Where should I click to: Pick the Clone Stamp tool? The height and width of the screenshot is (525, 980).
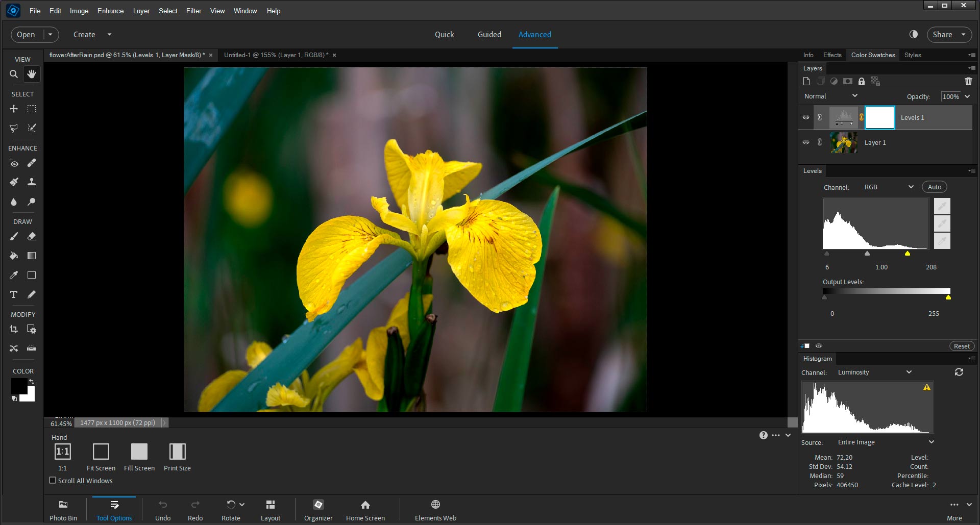(32, 182)
